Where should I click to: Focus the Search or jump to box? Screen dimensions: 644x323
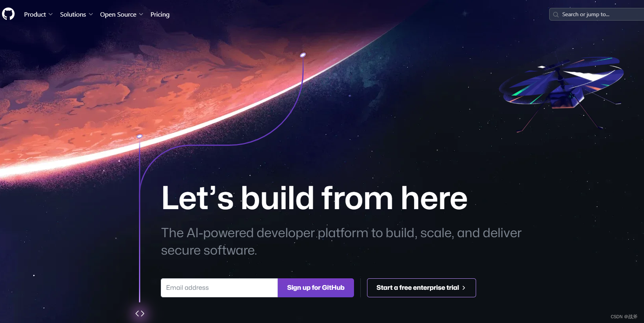point(597,14)
